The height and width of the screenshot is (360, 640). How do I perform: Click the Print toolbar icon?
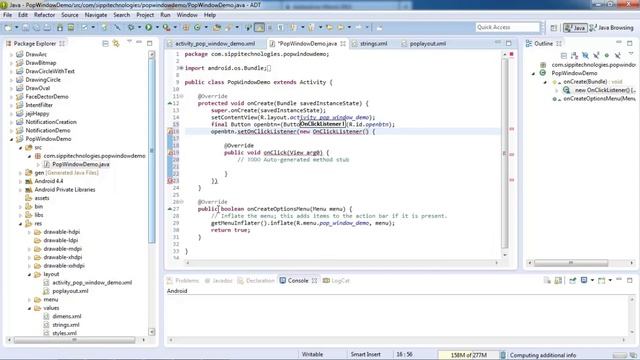point(47,27)
